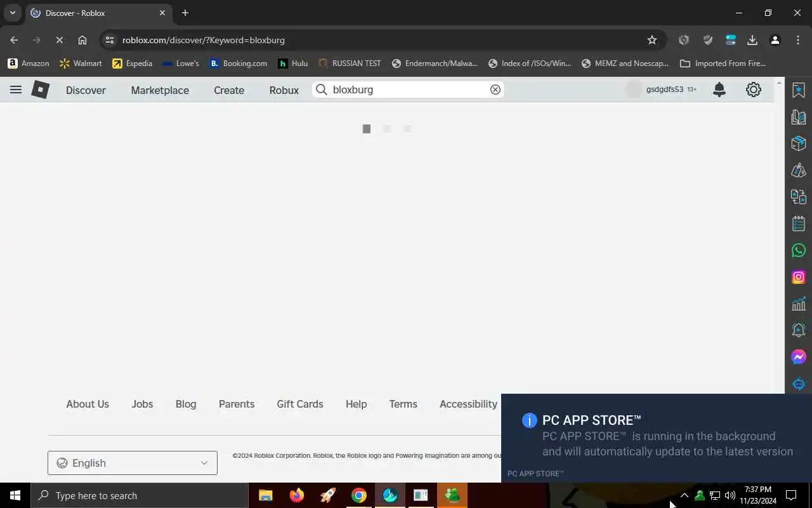Expand the English language dropdown

coord(133,463)
